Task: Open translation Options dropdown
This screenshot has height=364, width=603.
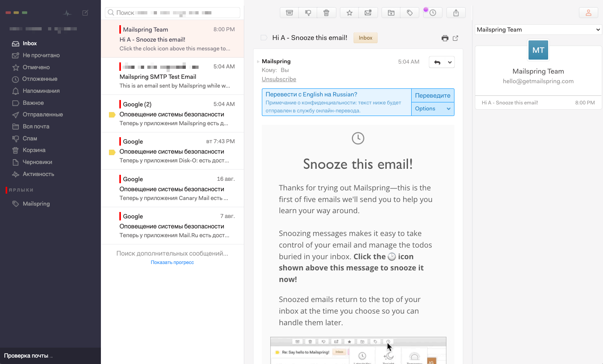Action: 433,108
